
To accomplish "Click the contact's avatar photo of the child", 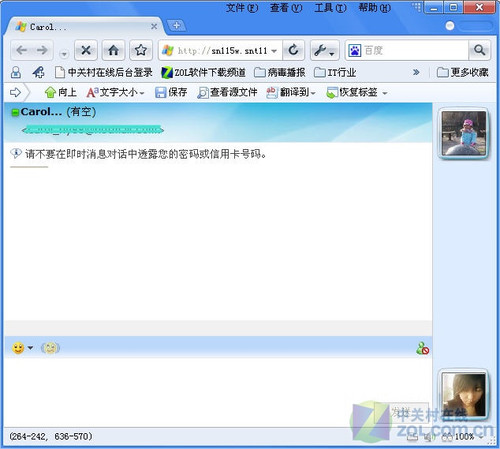I will coord(463,133).
